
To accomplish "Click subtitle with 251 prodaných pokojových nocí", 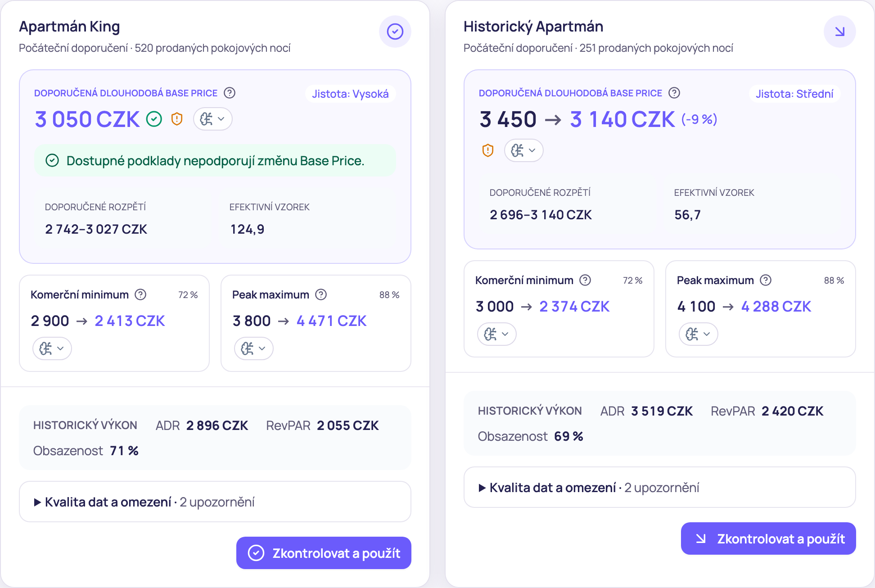I will click(x=598, y=48).
